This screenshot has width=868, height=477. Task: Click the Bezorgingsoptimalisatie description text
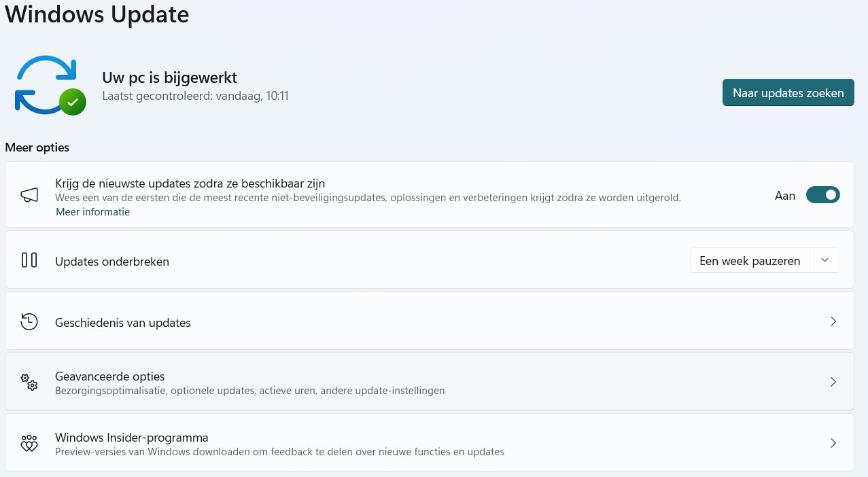(249, 391)
